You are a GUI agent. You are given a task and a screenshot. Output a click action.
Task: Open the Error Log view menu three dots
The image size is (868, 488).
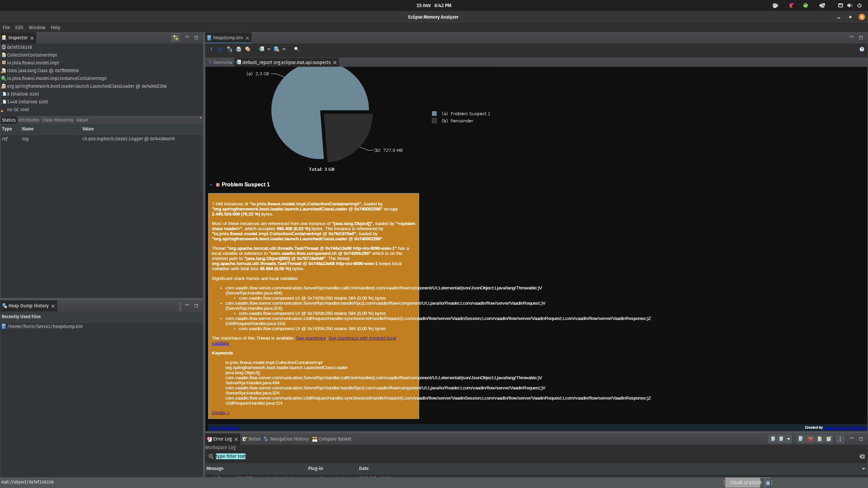pyautogui.click(x=840, y=439)
